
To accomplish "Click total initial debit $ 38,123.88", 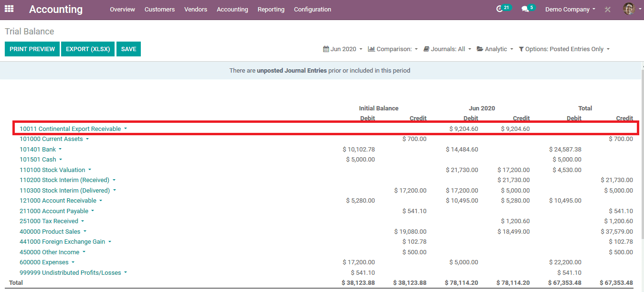I will click(x=358, y=283).
